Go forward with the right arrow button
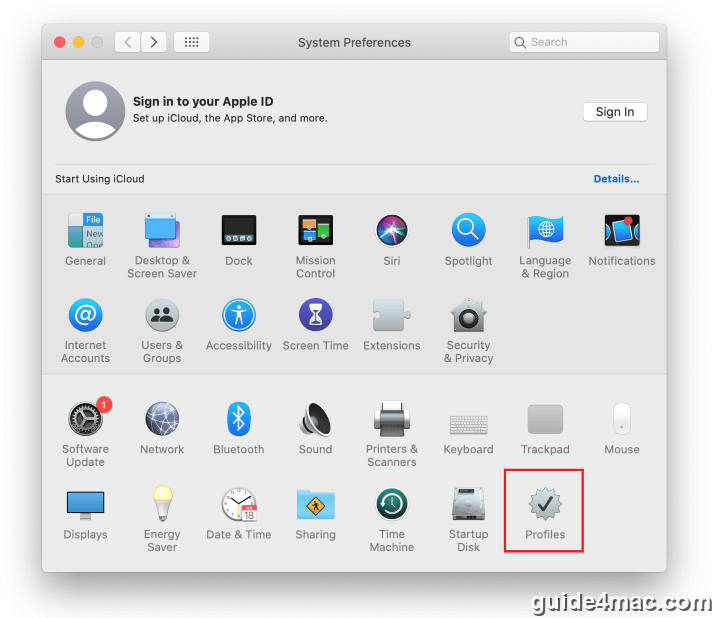Viewport: 720px width, 618px height. pos(153,42)
